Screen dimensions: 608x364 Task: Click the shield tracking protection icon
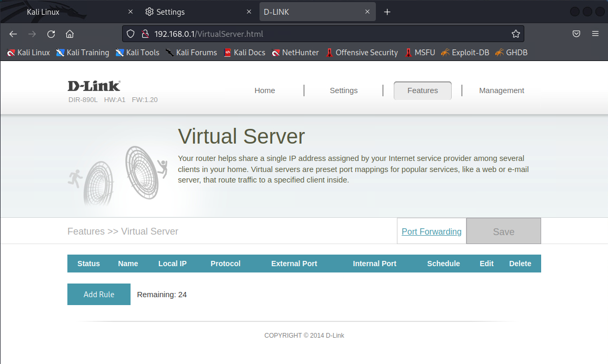tap(131, 34)
